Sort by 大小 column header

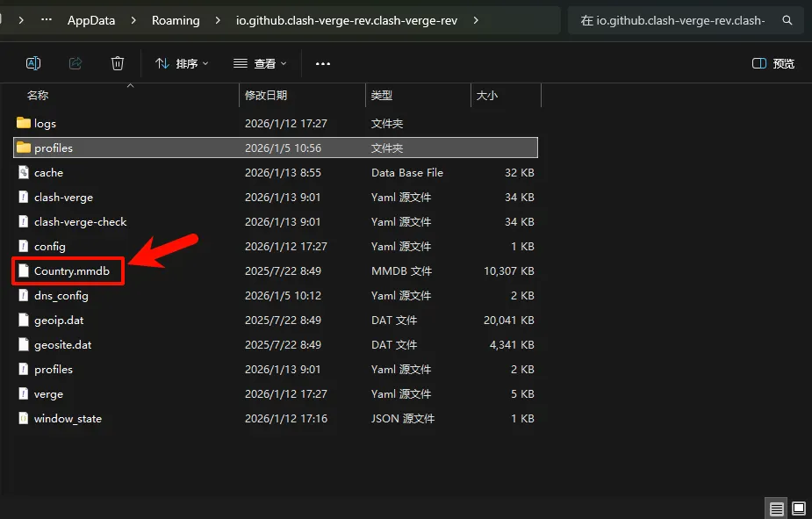click(487, 96)
